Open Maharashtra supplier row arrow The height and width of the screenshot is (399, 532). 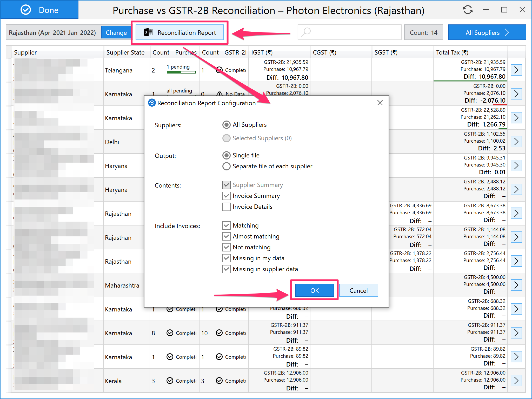click(x=516, y=285)
